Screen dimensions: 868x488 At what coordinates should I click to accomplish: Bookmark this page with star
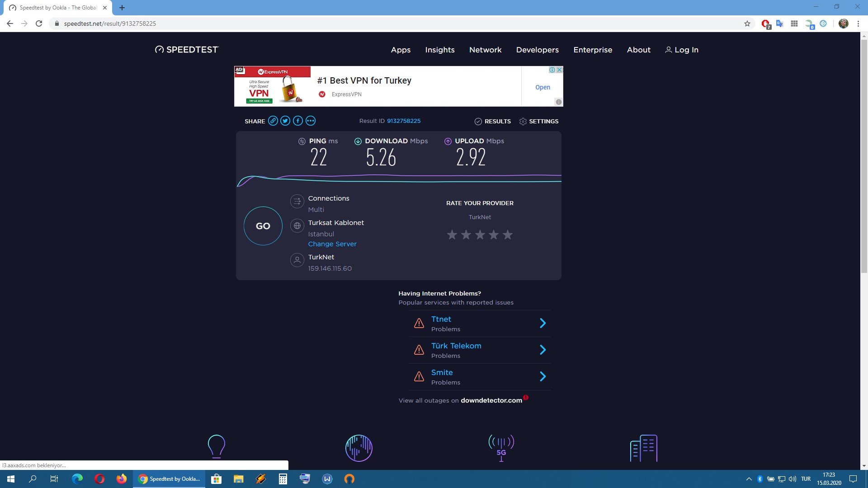(747, 23)
